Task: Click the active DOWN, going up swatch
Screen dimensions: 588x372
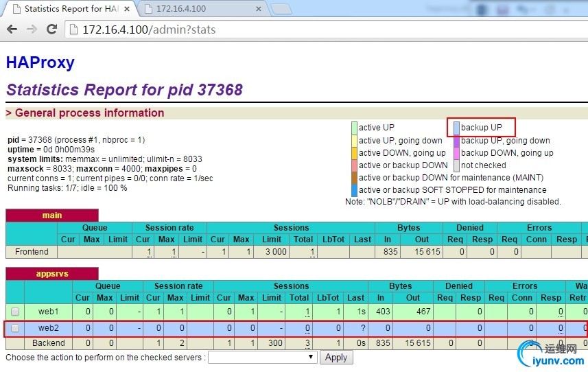Action: pyautogui.click(x=354, y=152)
